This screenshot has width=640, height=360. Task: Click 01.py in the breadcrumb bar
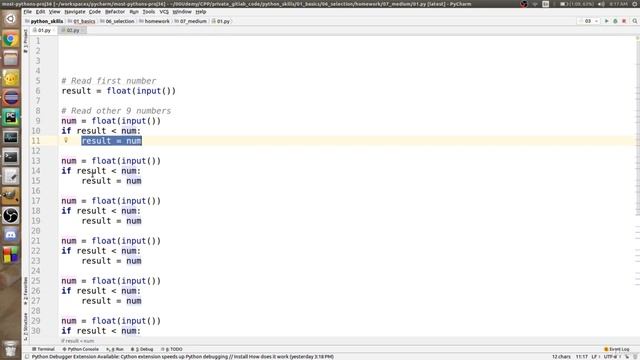pyautogui.click(x=221, y=21)
